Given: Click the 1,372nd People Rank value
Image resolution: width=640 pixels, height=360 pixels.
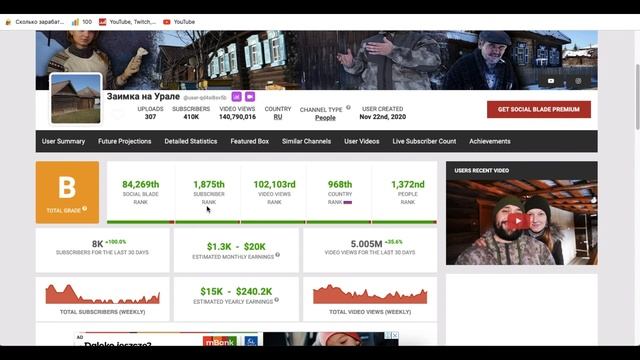Looking at the screenshot, I should tap(408, 184).
